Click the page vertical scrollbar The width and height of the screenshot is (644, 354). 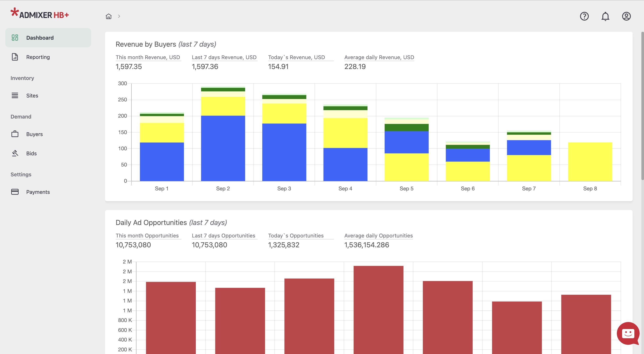point(642,106)
